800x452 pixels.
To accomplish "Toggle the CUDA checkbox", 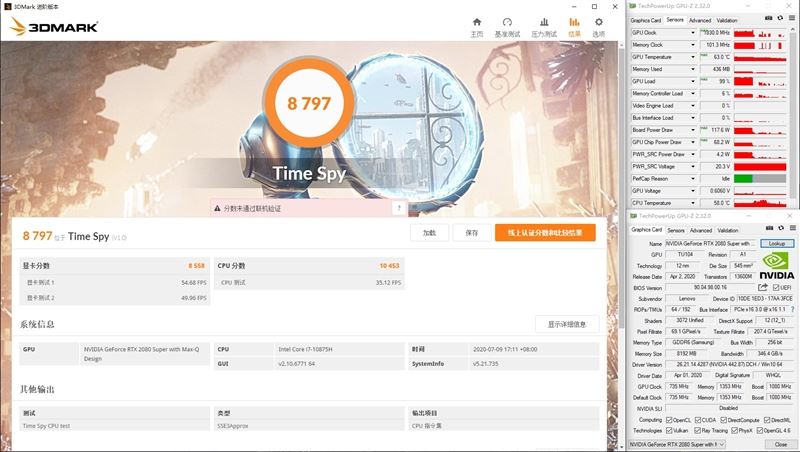I will [x=697, y=420].
